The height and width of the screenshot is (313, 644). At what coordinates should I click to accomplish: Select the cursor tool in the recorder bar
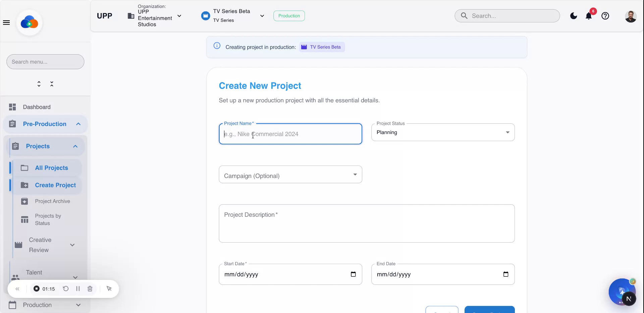click(x=109, y=289)
